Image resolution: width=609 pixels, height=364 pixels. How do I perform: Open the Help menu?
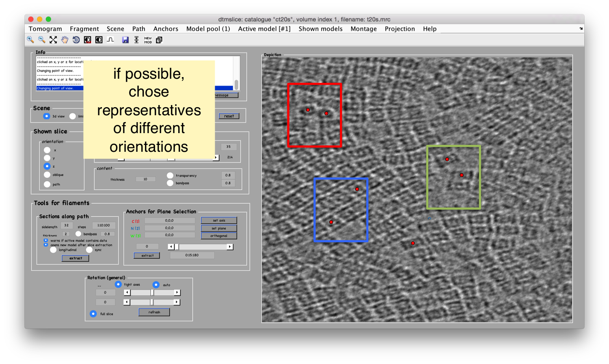tap(430, 29)
